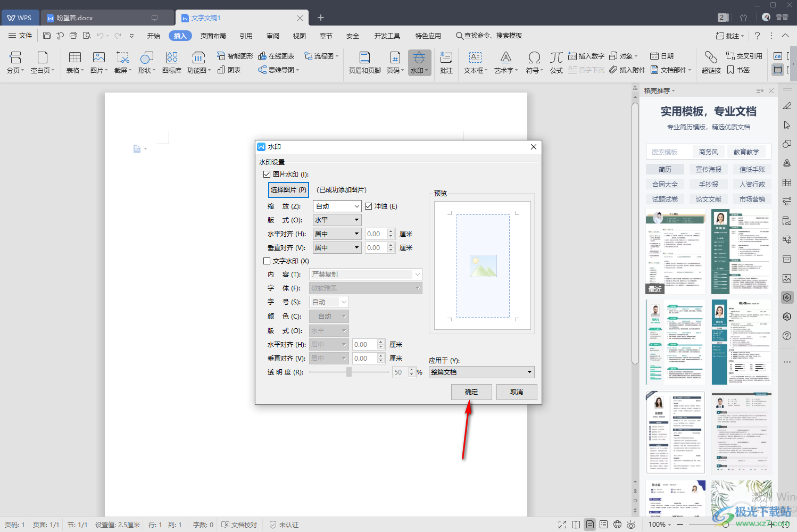
Task: Insert a Smart Graphic (智能图形)
Action: point(235,56)
